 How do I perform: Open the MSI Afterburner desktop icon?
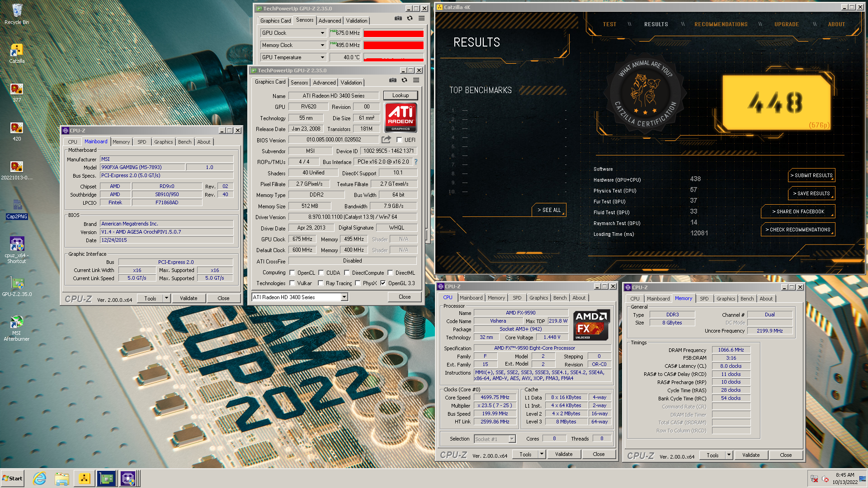click(17, 328)
